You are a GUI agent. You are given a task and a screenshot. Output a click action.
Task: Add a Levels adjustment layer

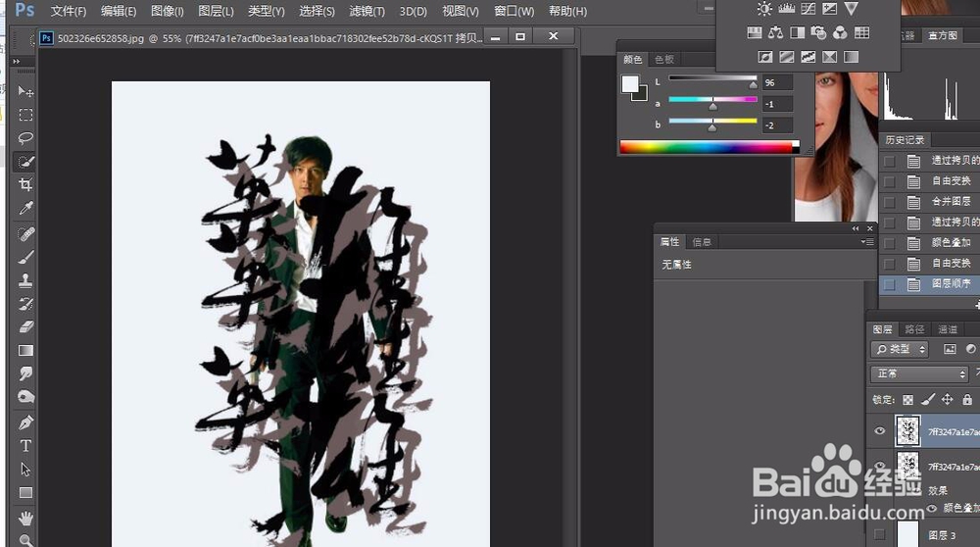pyautogui.click(x=786, y=9)
